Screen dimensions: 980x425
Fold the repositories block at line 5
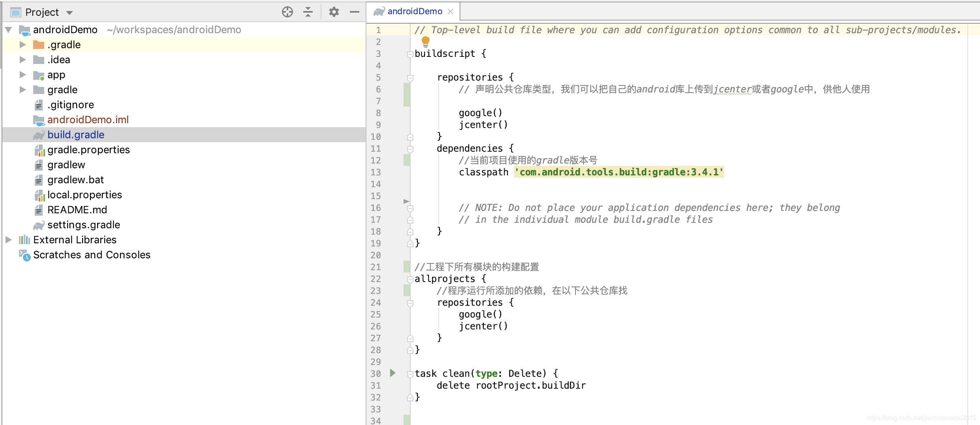[x=410, y=78]
